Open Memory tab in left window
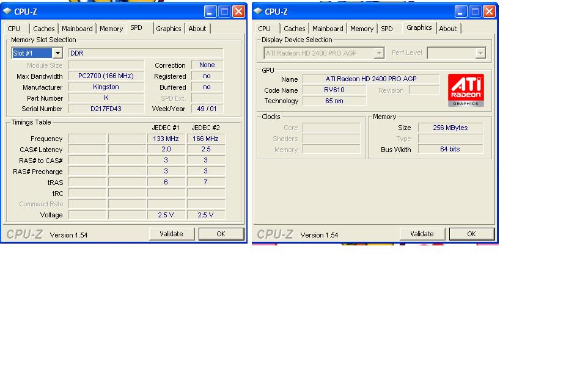Viewport: 588px width, 373px height. pyautogui.click(x=111, y=29)
